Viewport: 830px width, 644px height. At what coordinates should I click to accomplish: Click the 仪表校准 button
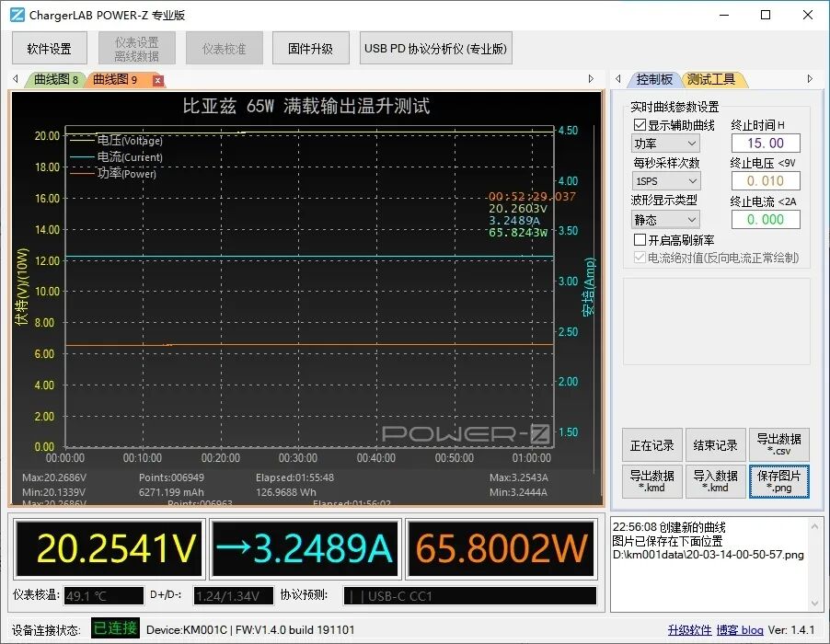point(224,49)
